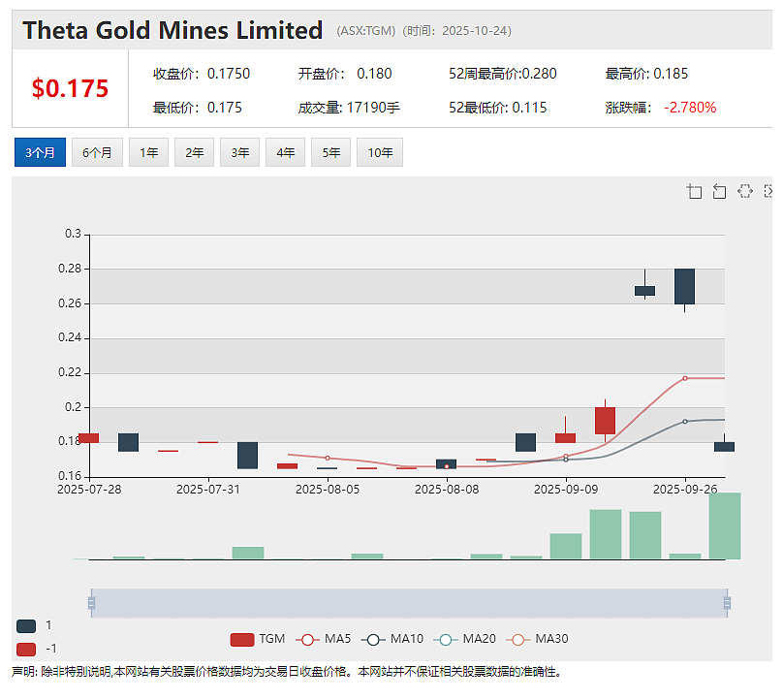Click the zoom reset (undo zoom) icon
The width and height of the screenshot is (783, 700).
(719, 191)
